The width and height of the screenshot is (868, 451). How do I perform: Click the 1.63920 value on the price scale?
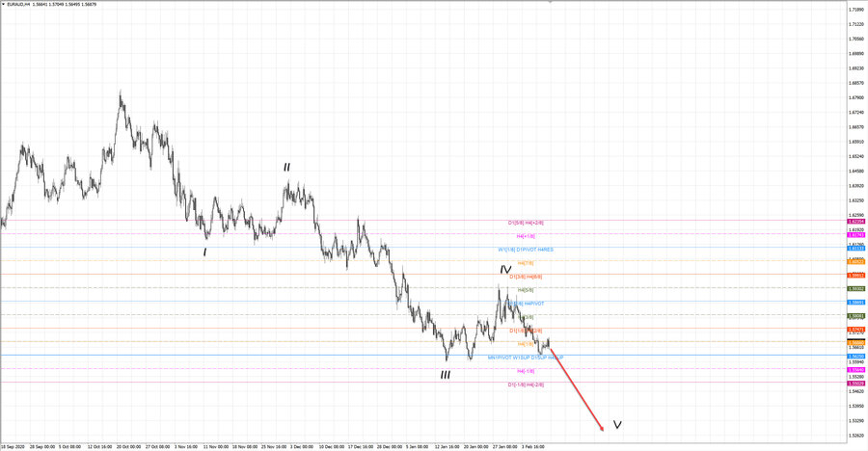[856, 186]
